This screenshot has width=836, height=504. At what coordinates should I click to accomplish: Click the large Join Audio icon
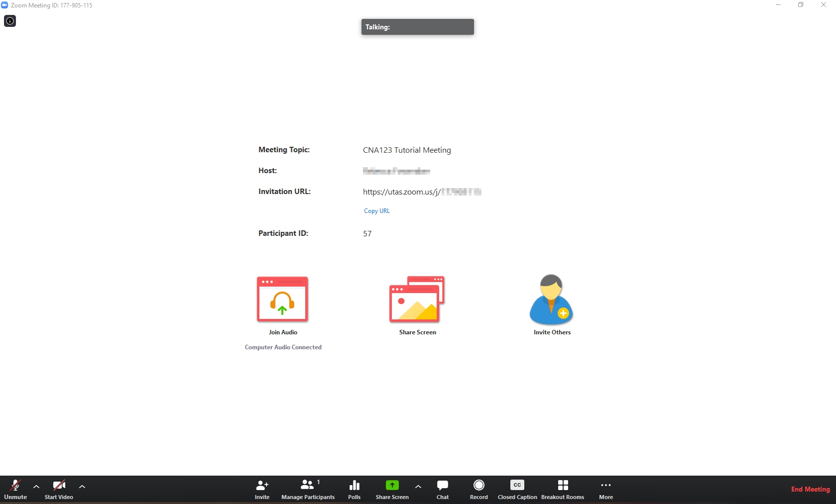tap(283, 299)
